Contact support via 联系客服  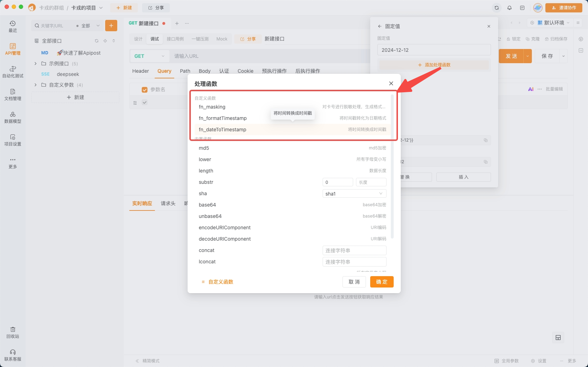[13, 355]
